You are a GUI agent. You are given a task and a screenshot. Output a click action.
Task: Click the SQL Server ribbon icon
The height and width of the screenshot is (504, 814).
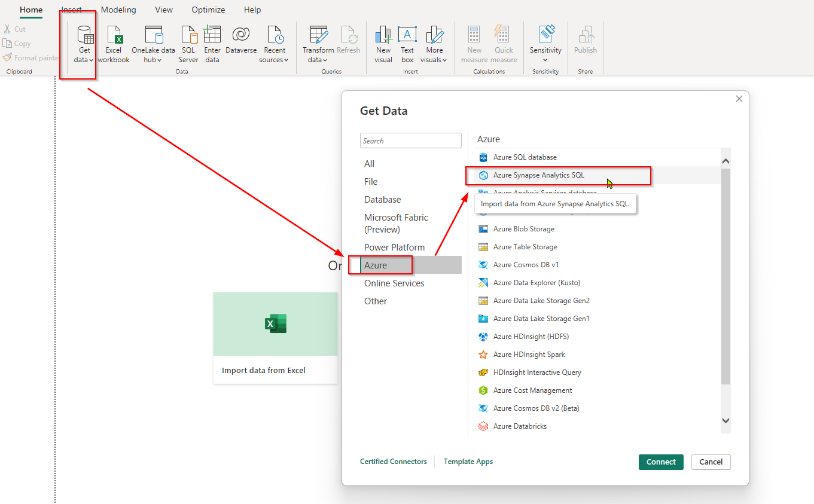(x=188, y=44)
